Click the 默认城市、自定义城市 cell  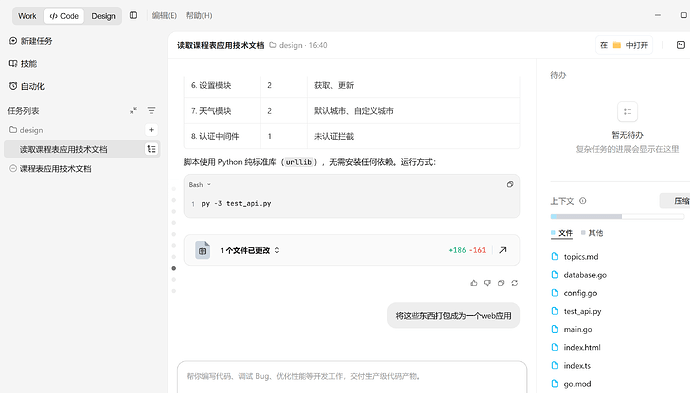click(x=414, y=111)
